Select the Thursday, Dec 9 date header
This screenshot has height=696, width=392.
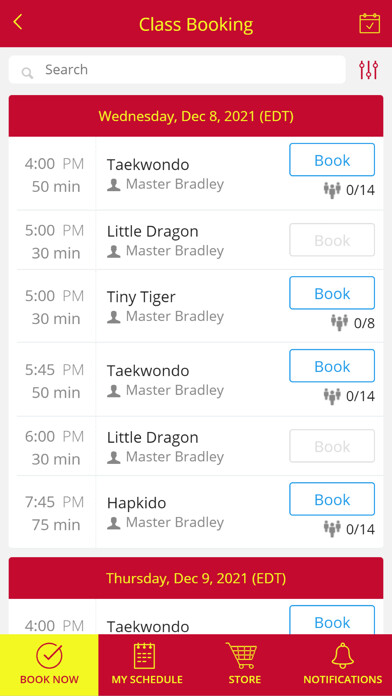tap(196, 578)
